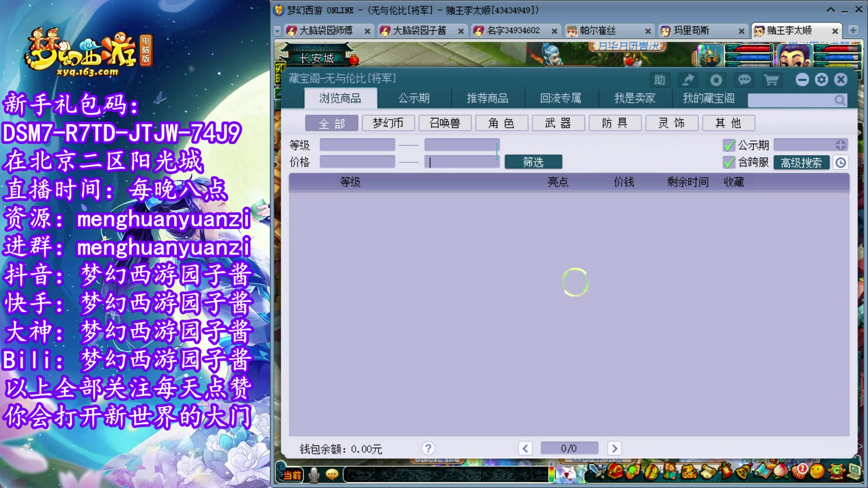This screenshot has height=488, width=868.
Task: Click the golden bell icon in bottom toolbar
Action: [x=744, y=472]
